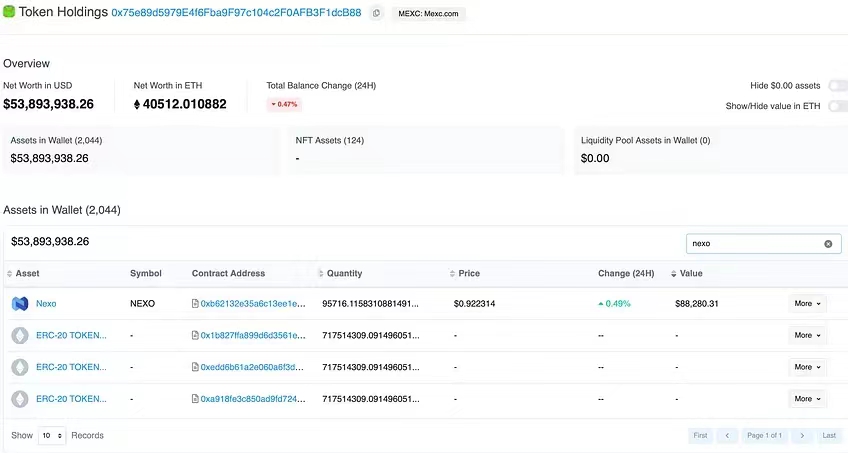Open the Nexo asset link
This screenshot has width=848, height=453.
46,303
